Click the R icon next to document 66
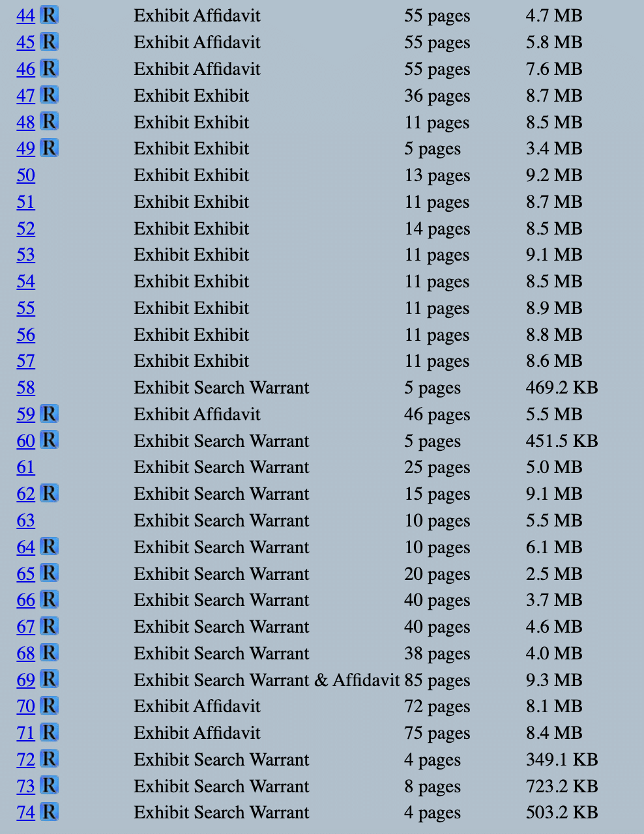 (49, 599)
